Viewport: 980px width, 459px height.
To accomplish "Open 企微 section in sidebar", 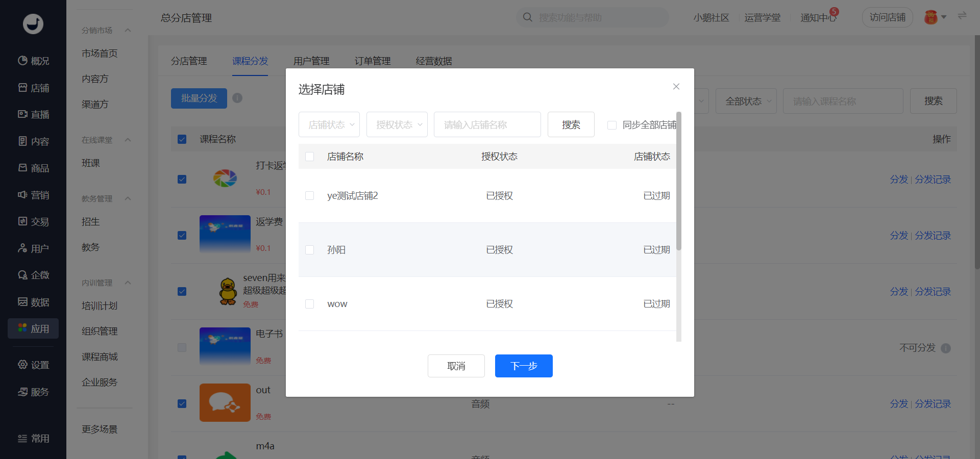I will point(33,275).
